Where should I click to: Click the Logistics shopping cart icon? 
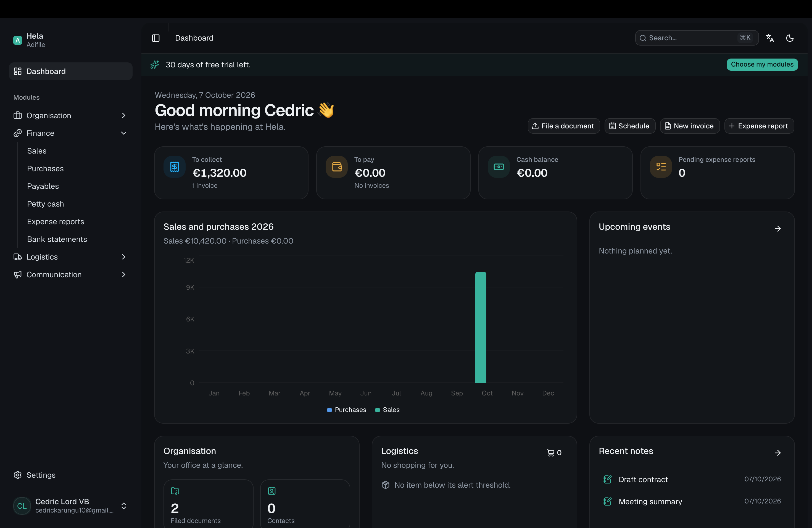(x=550, y=453)
